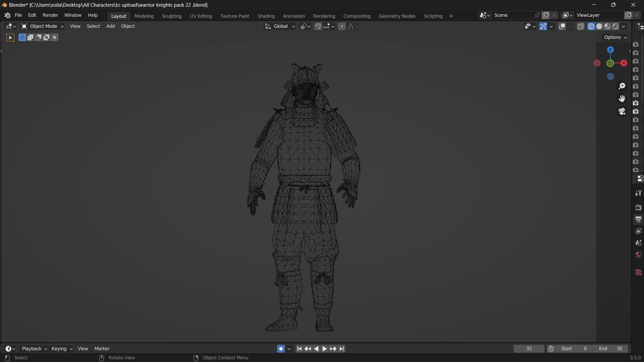Toggle show overlays button
Image resolution: width=644 pixels, height=362 pixels.
[562, 26]
